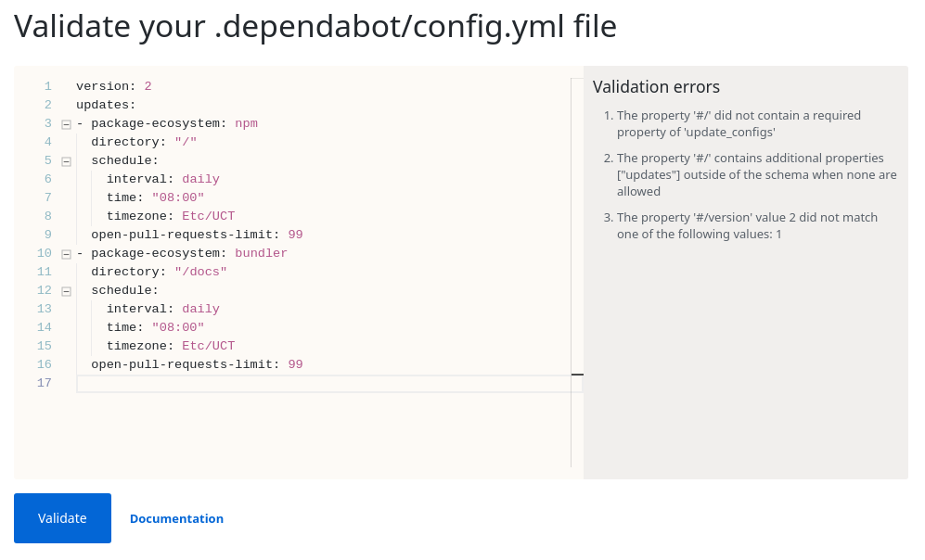The height and width of the screenshot is (560, 925).
Task: Click 'interval: daily' on line 13
Action: pyautogui.click(x=162, y=309)
